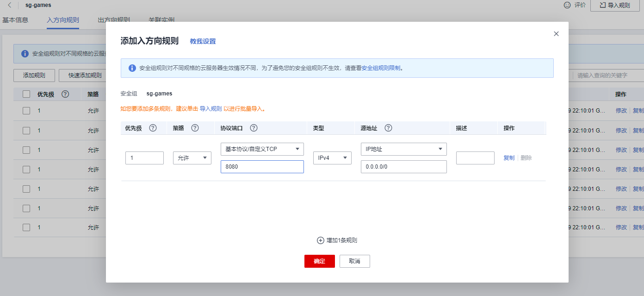Click the empty description input field
Screen dimensions: 644x296
tap(475, 158)
